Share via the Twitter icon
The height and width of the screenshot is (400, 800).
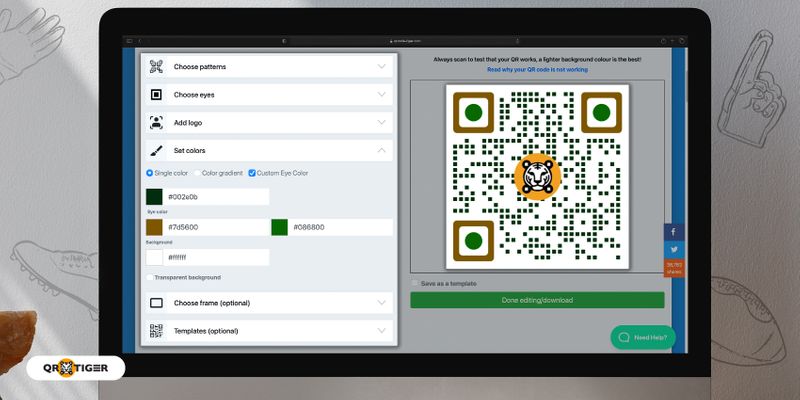pos(672,250)
